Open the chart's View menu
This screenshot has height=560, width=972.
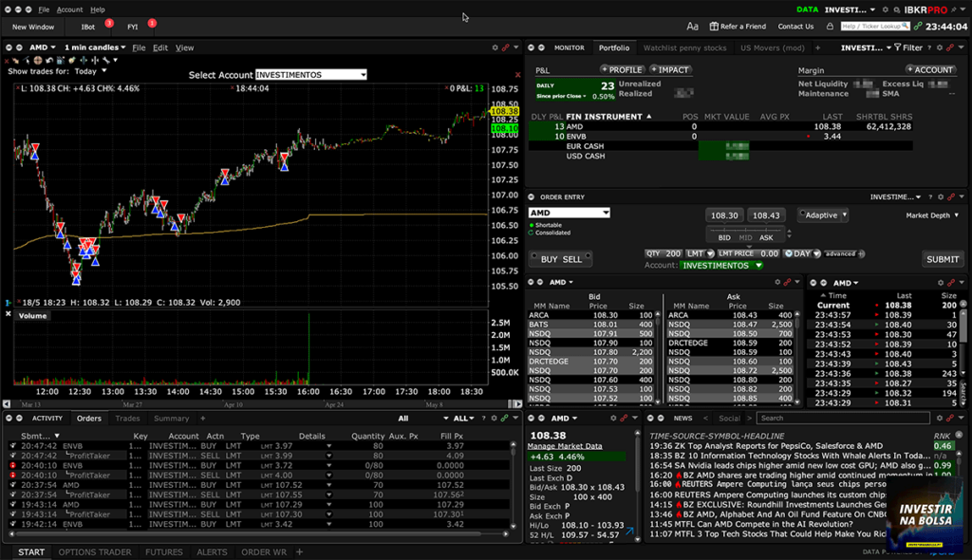click(x=184, y=47)
